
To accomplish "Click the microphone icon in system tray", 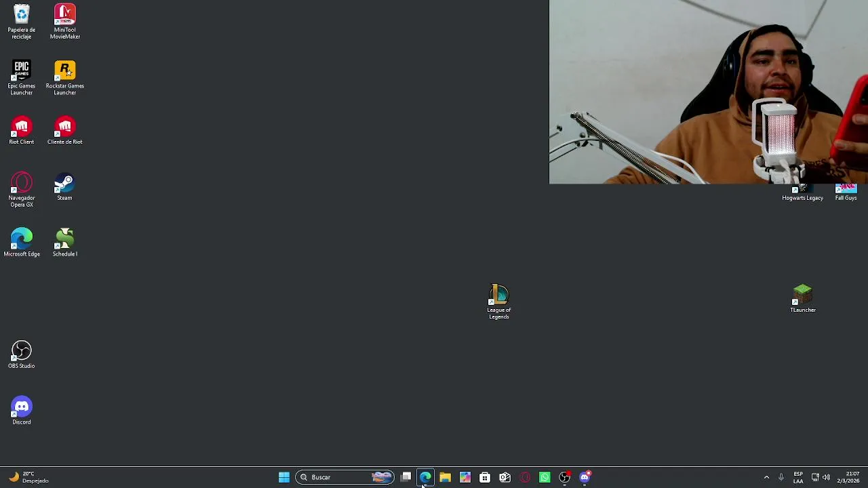I will (x=781, y=477).
